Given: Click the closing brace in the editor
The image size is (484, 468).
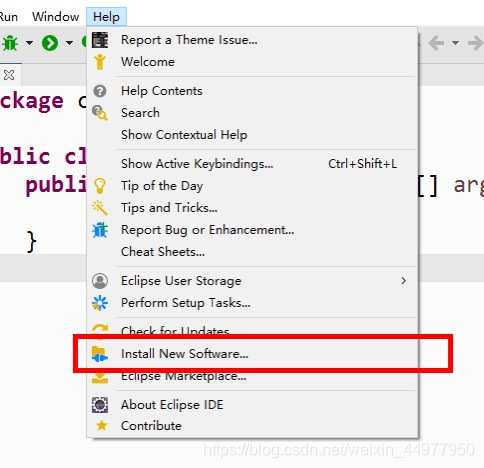Looking at the screenshot, I should click(x=31, y=242).
